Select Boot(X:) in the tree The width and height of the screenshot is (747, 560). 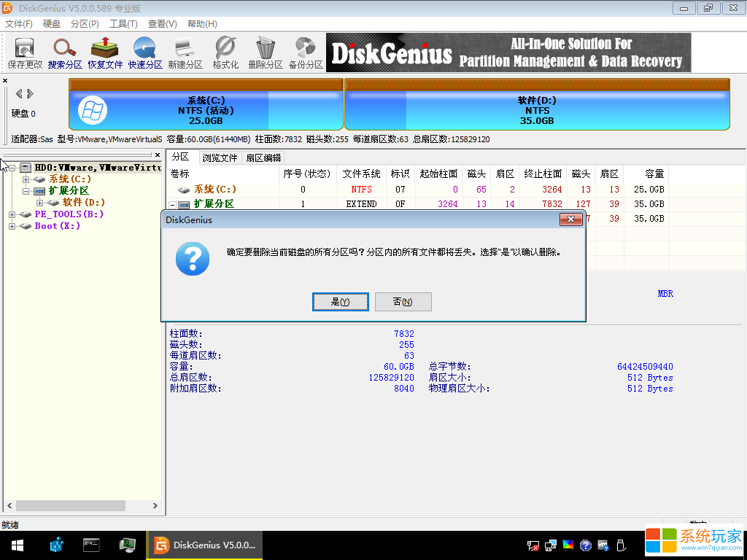pyautogui.click(x=57, y=226)
